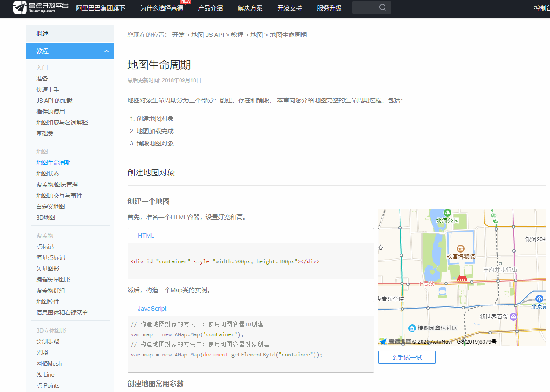Click the AMap paper-plane logo on map

point(383,341)
